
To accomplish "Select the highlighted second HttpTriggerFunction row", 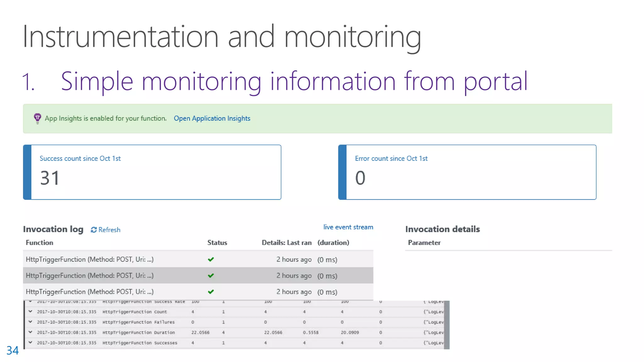I will (90, 276).
